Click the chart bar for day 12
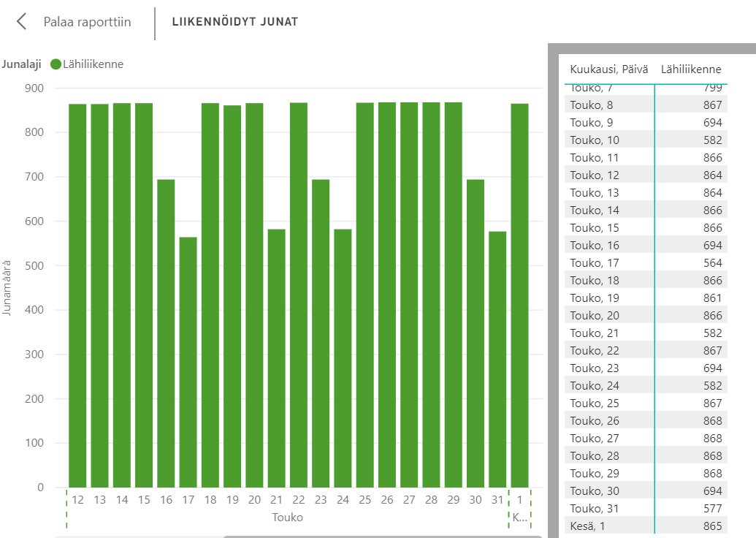This screenshot has width=756, height=538. (x=77, y=295)
